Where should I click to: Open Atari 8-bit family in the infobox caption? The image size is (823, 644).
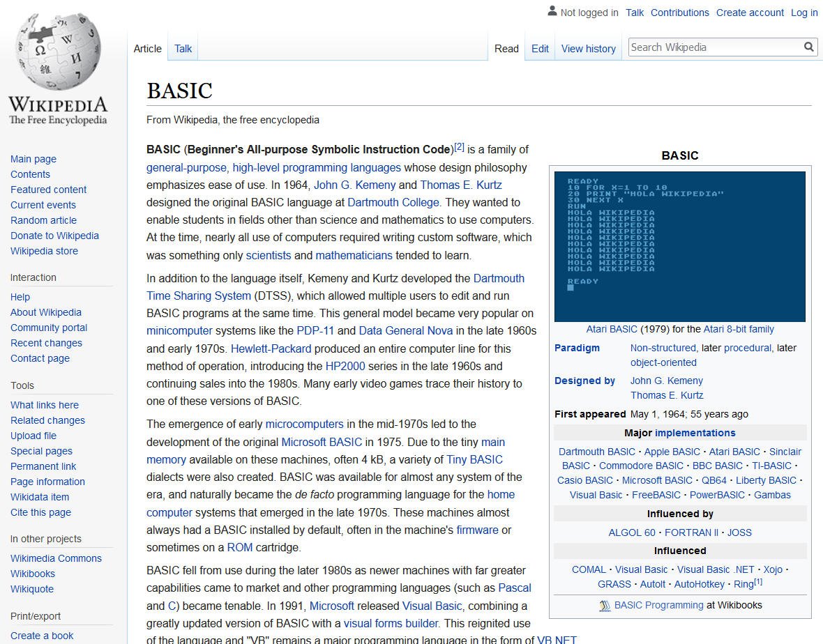tap(739, 330)
